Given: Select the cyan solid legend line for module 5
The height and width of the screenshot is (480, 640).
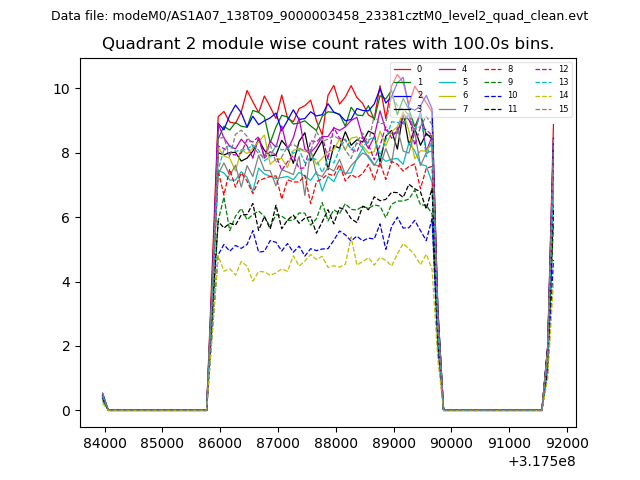Looking at the screenshot, I should tap(449, 82).
